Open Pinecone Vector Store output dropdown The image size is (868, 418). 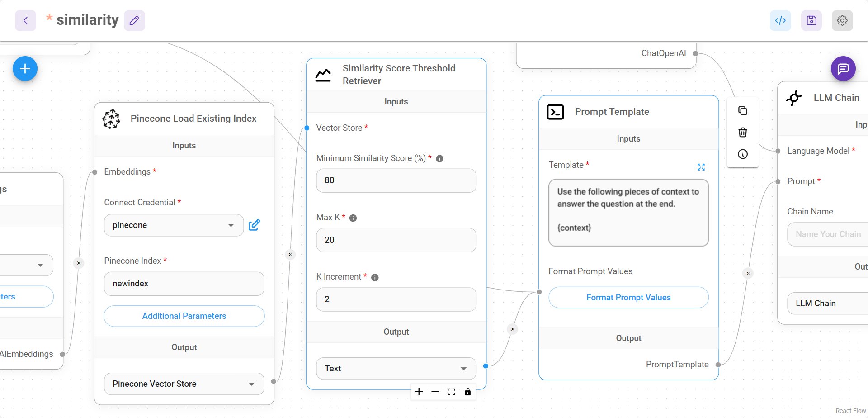click(x=184, y=384)
